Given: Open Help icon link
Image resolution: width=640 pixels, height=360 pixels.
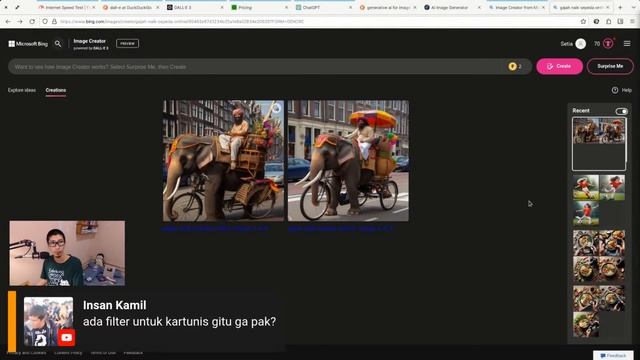Looking at the screenshot, I should coord(615,90).
